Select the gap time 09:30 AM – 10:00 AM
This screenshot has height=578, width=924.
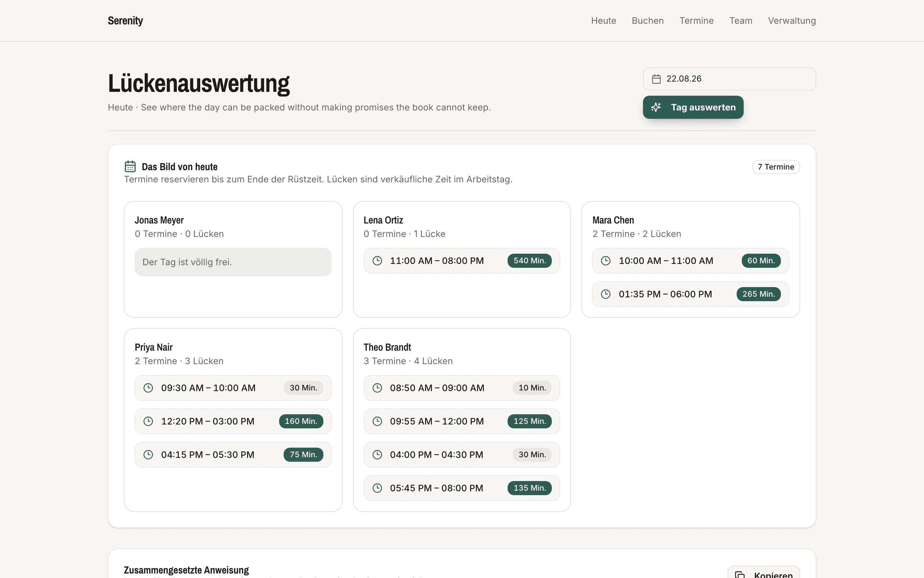(x=208, y=388)
